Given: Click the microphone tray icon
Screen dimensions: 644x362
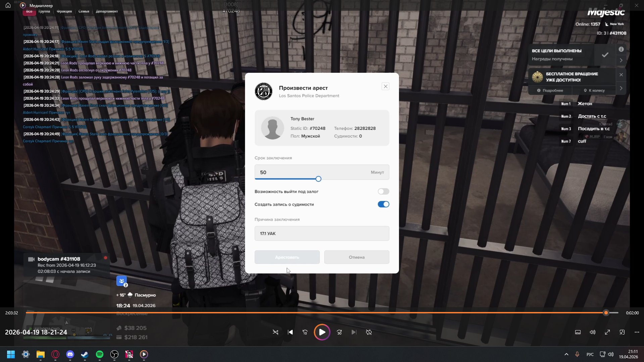Looking at the screenshot, I should pos(577,354).
